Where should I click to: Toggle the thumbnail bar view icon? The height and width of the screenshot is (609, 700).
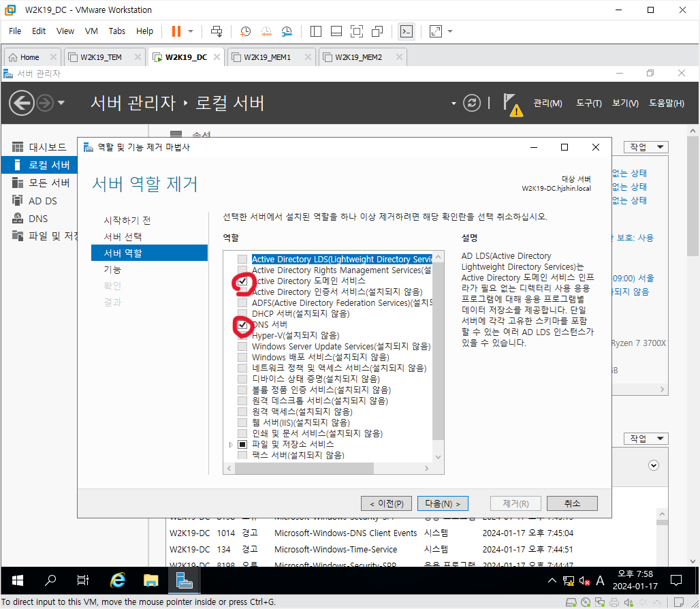point(336,31)
